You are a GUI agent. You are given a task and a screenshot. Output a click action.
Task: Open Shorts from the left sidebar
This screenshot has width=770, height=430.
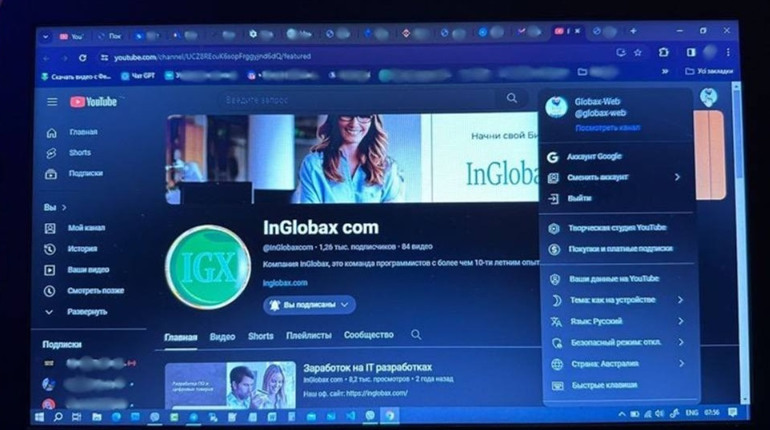[79, 153]
